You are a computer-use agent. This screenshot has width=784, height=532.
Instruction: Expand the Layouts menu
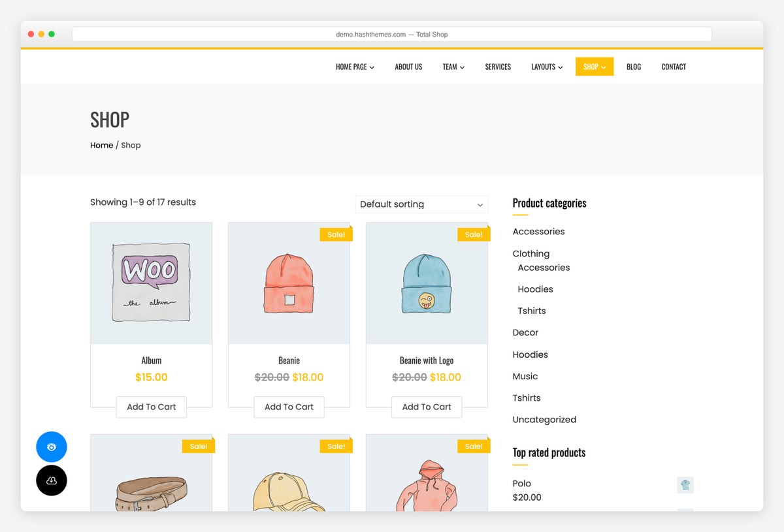[x=547, y=67]
